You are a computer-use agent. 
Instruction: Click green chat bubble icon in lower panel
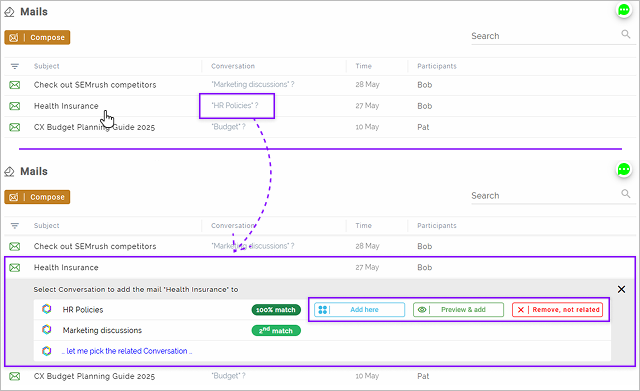[624, 169]
